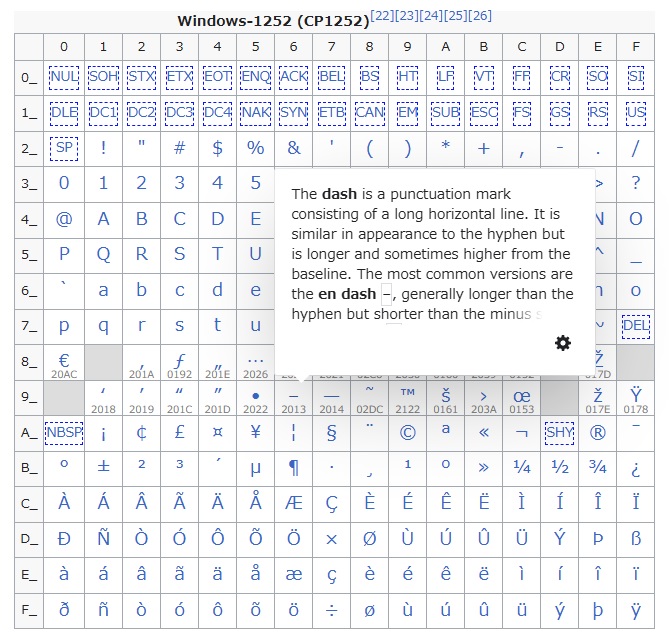The height and width of the screenshot is (633, 669).
Task: Click the question mark ? cell
Action: (x=636, y=184)
